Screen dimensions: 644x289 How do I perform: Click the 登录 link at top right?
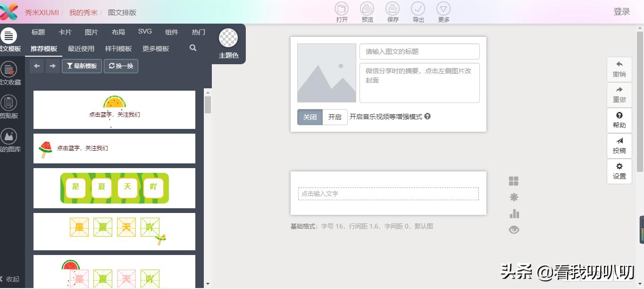(x=622, y=11)
